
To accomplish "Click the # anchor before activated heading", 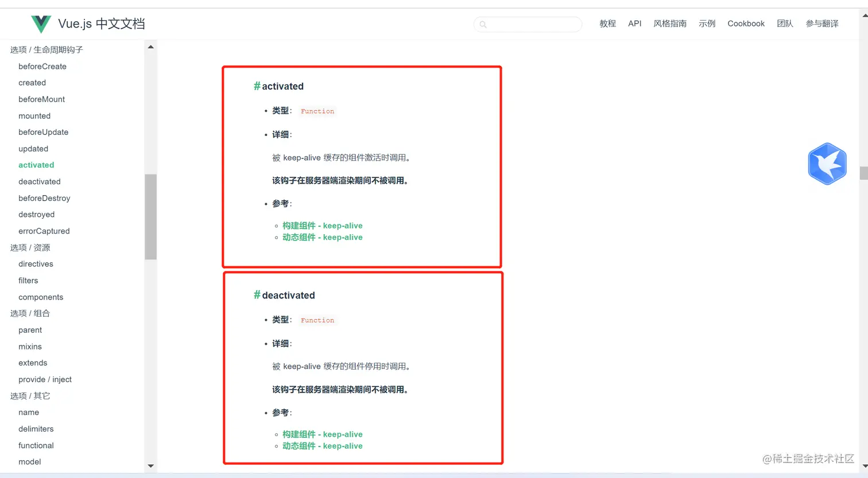I will (x=257, y=86).
